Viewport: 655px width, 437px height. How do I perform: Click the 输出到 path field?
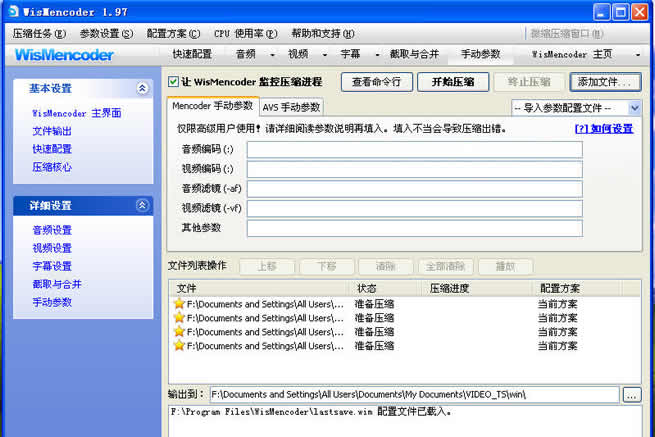pyautogui.click(x=414, y=394)
